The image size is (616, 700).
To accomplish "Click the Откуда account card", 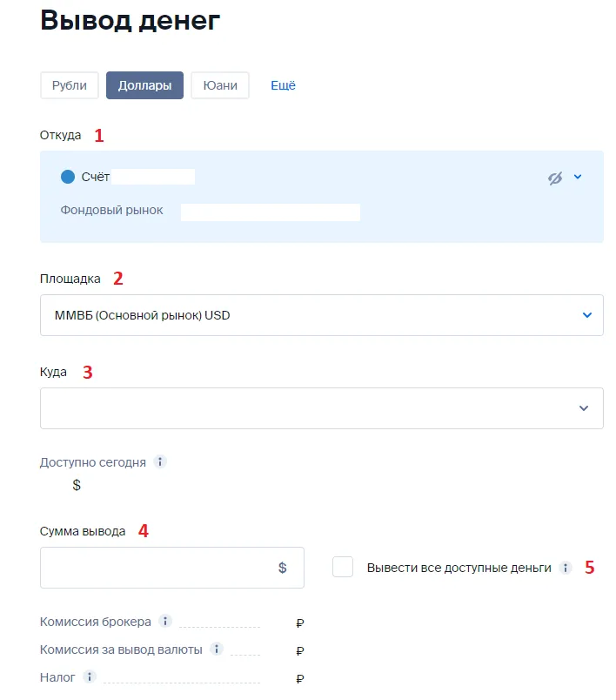I will tap(322, 197).
